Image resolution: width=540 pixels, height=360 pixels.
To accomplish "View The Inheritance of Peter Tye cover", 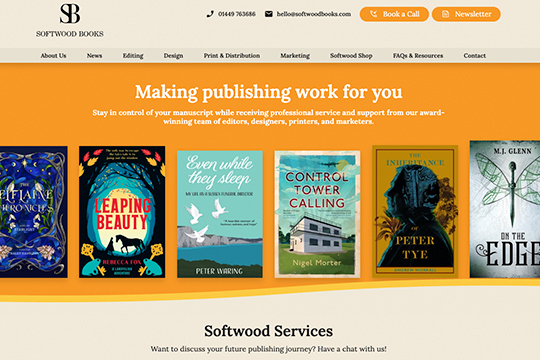I will 415,212.
